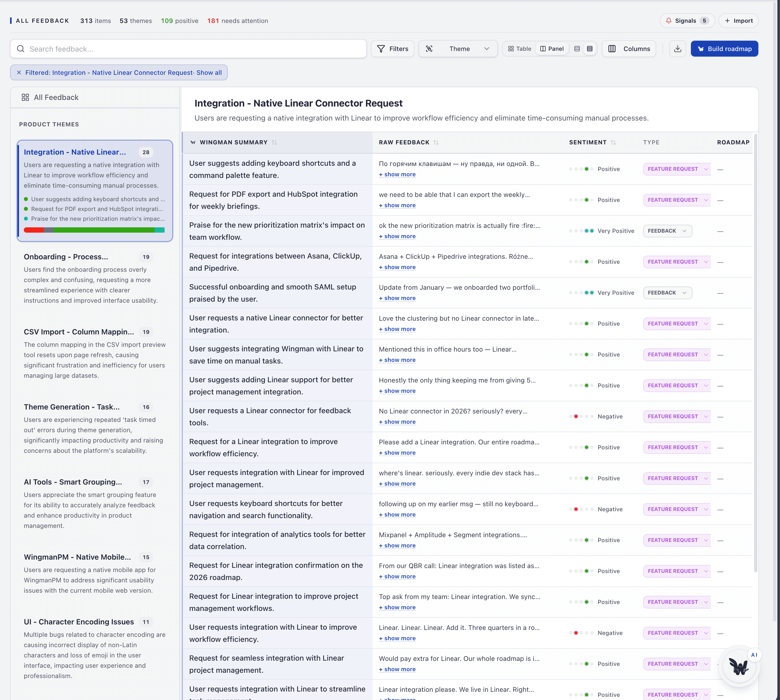Sort by Sentiment column arrows
Image resolution: width=780 pixels, height=700 pixels.
pyautogui.click(x=613, y=143)
